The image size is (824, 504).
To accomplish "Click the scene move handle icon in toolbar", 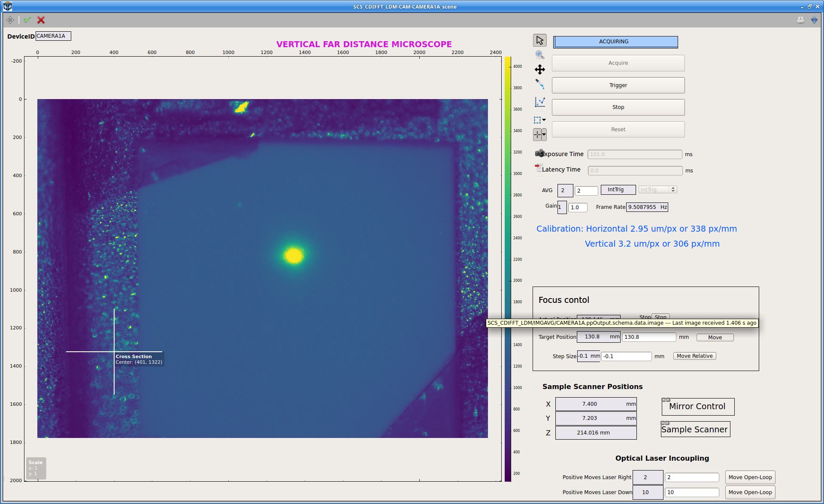I will 10,20.
